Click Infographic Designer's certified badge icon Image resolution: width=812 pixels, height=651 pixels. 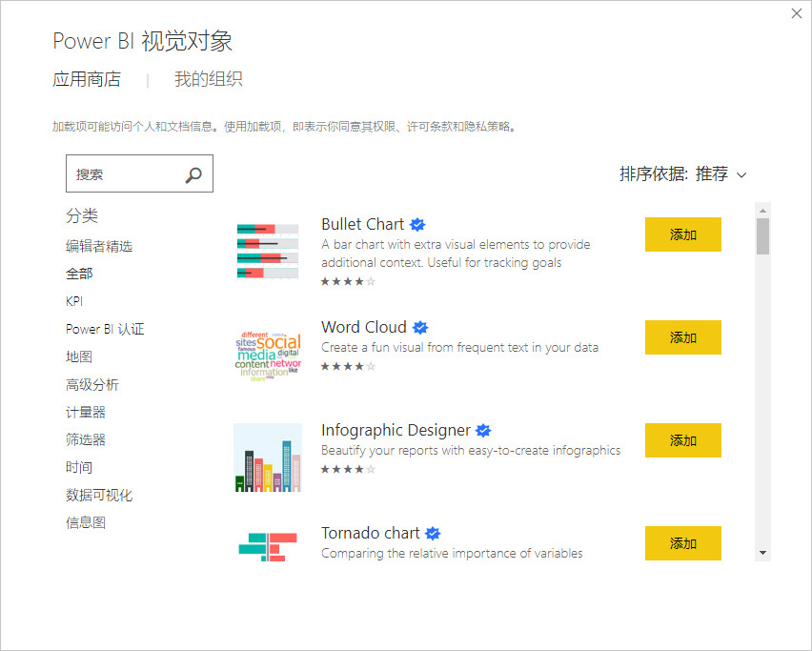click(483, 430)
